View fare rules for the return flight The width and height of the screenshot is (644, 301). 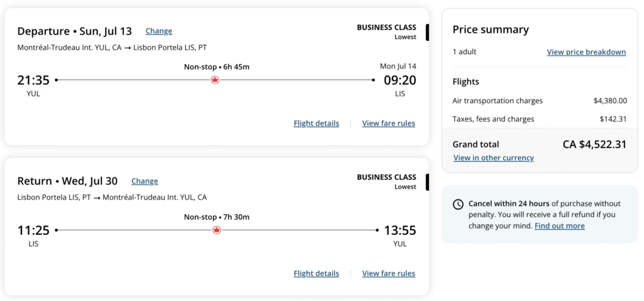(x=389, y=273)
